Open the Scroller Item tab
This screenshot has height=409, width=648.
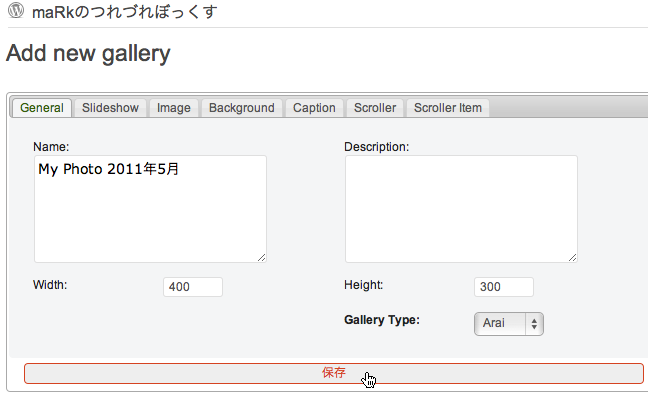447,108
